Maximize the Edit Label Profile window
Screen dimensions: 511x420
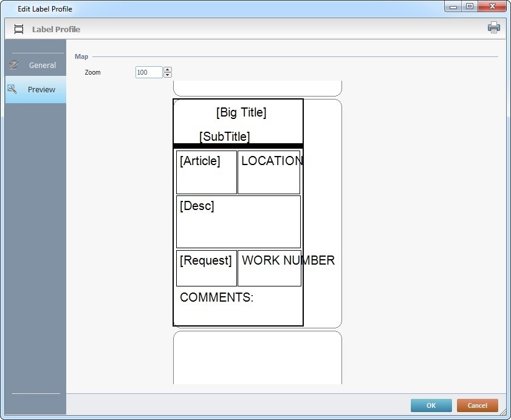tap(470, 6)
